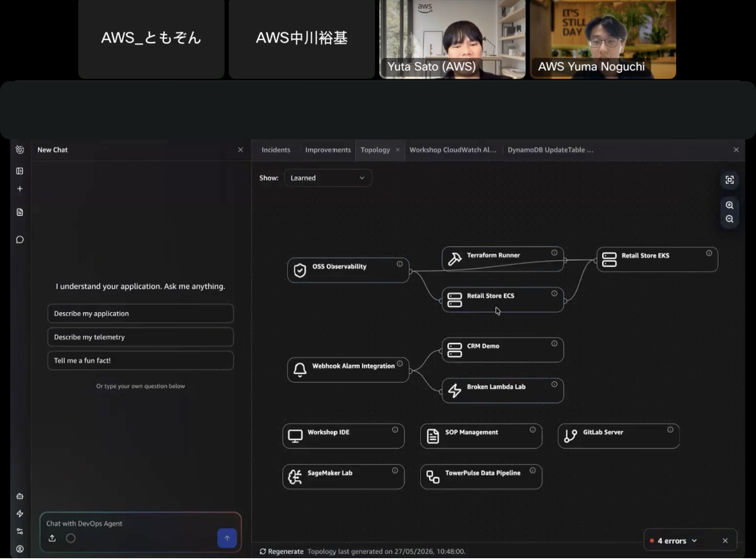The image size is (756, 560).
Task: Show info for Webhook Alarm Integration node
Action: 400,364
